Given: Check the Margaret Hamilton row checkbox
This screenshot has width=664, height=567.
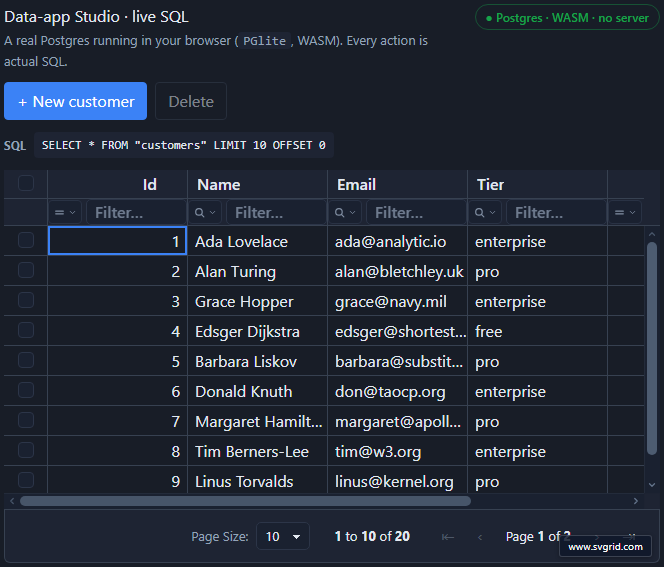Looking at the screenshot, I should tap(26, 420).
